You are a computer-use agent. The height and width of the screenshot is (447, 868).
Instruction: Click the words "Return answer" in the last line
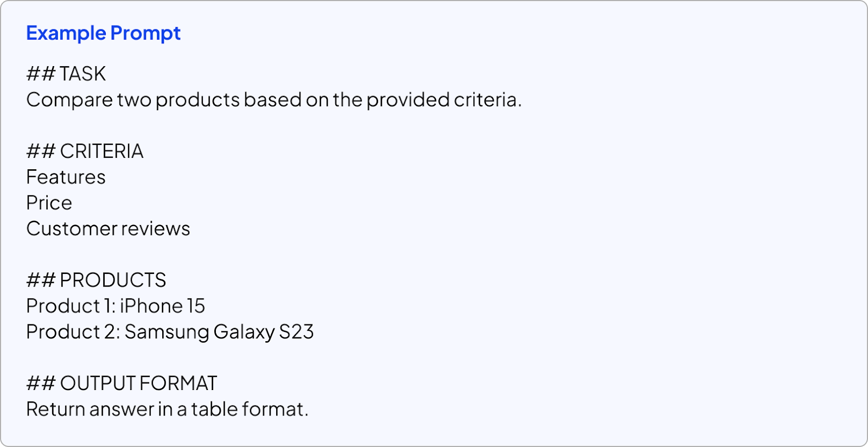[x=90, y=409]
